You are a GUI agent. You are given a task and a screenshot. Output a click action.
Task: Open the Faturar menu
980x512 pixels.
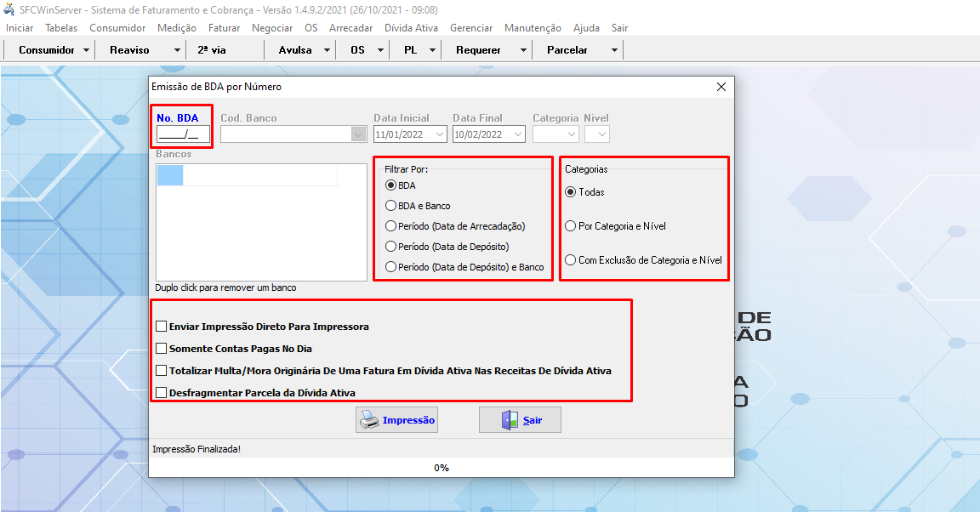point(224,28)
